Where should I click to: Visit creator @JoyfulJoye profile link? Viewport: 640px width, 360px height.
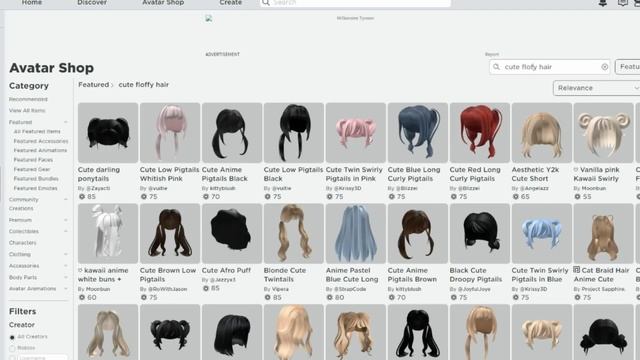click(x=474, y=289)
